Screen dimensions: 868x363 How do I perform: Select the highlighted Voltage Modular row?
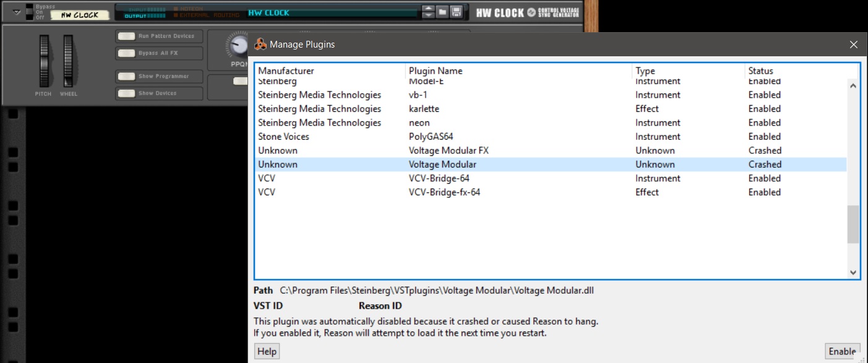551,164
